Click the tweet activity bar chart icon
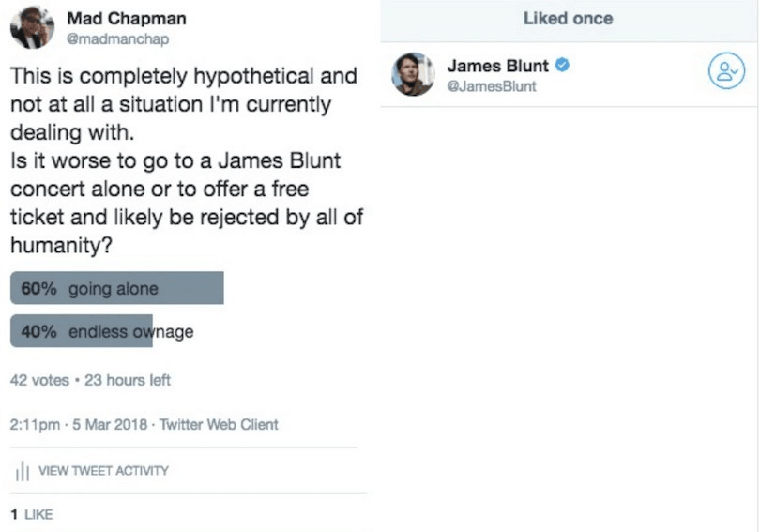The height and width of the screenshot is (532, 760). pos(21,470)
